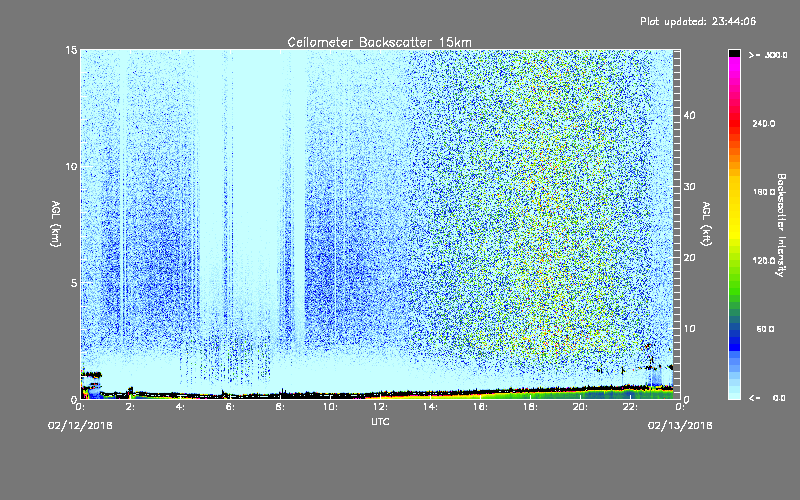Select the 'UTC' time axis label

click(380, 421)
